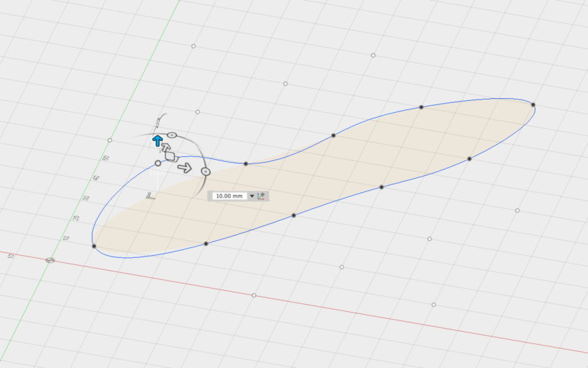
Task: Click the hollow circle point left of manipulator
Action: pyautogui.click(x=158, y=163)
